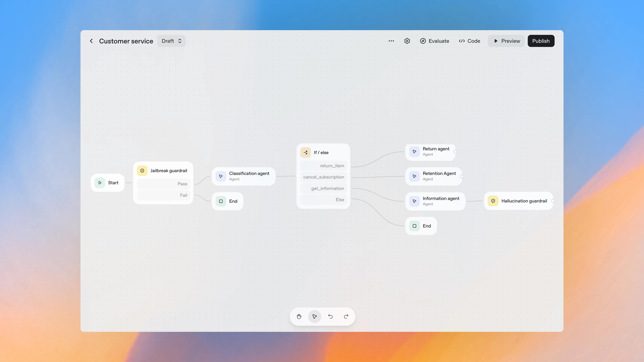Publish the workflow
This screenshot has height=362, width=644.
[x=541, y=41]
